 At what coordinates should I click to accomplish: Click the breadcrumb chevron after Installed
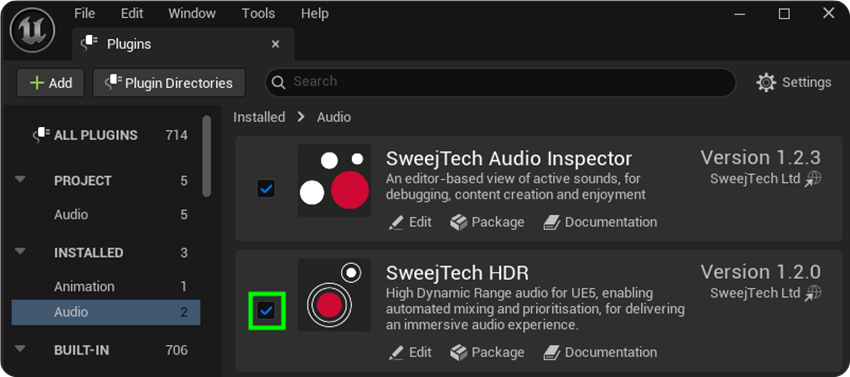[301, 117]
